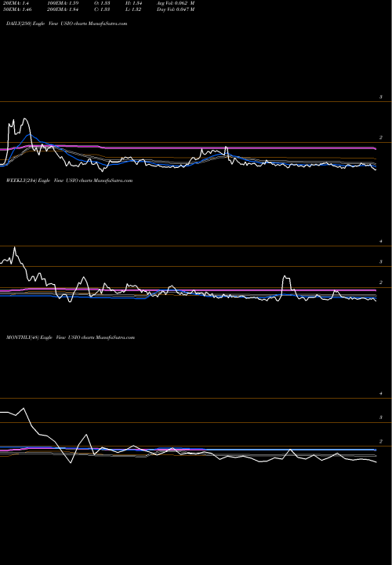Screen dimensions: 392x565
Task: Click the 50EMA: 1.46 value
Action: pos(16,9)
